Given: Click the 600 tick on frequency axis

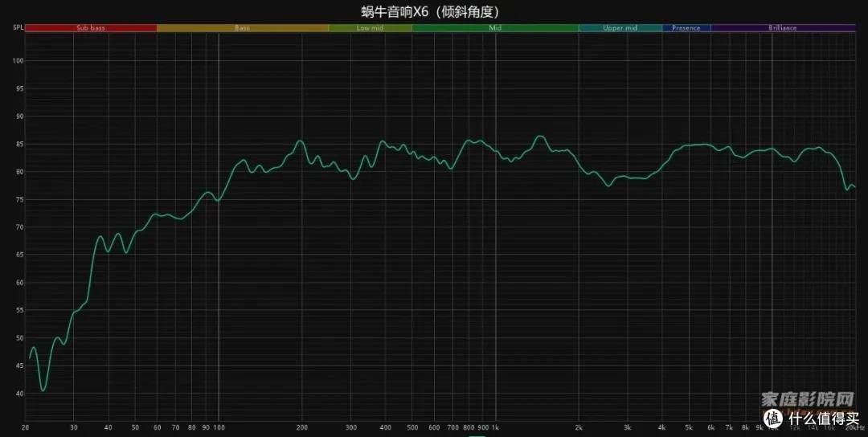Looking at the screenshot, I should pos(434,427).
